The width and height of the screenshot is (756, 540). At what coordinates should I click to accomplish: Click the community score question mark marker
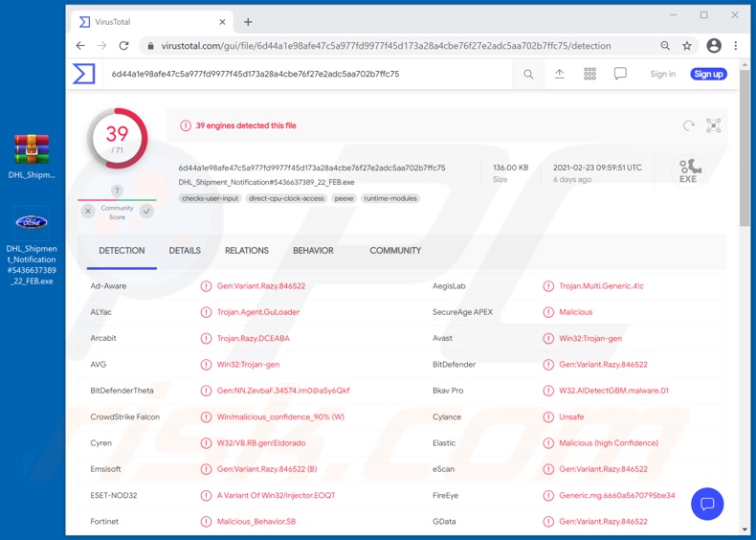(x=117, y=191)
